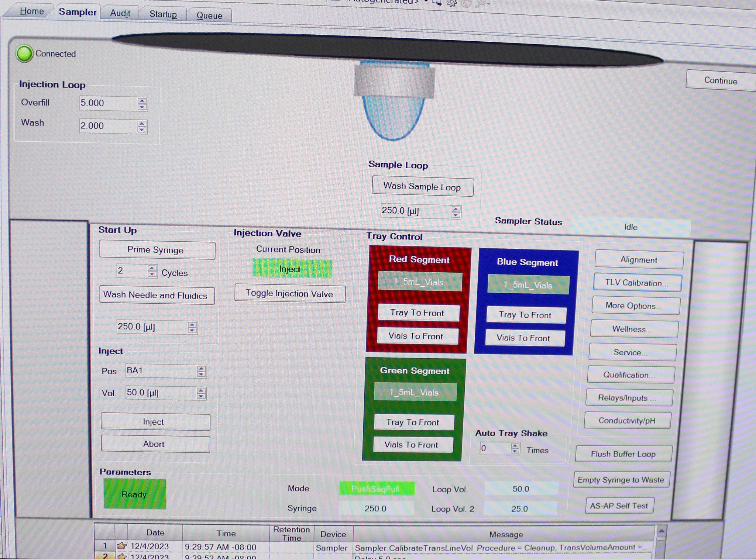Click the gear settings icon in the top toolbar
The image size is (756, 559).
(451, 3)
